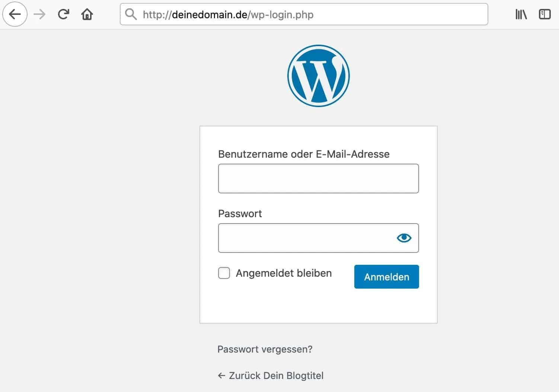Click the WordPress logo above the login form
The image size is (559, 392).
[319, 75]
